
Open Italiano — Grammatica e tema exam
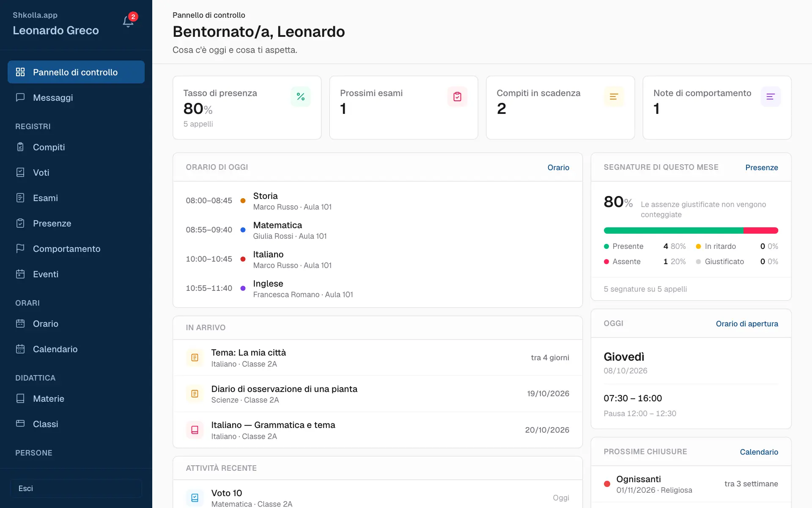(x=378, y=430)
